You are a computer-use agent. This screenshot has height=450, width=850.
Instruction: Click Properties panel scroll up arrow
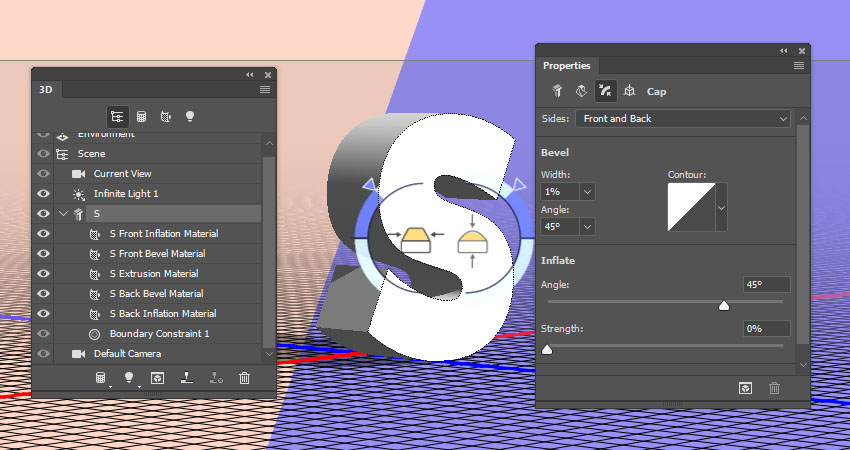point(803,118)
